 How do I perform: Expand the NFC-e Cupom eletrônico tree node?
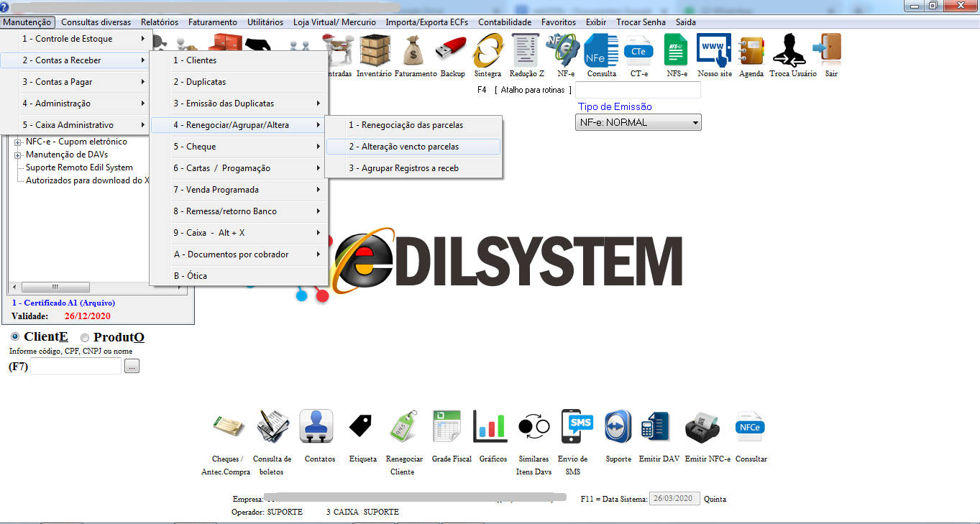click(17, 142)
